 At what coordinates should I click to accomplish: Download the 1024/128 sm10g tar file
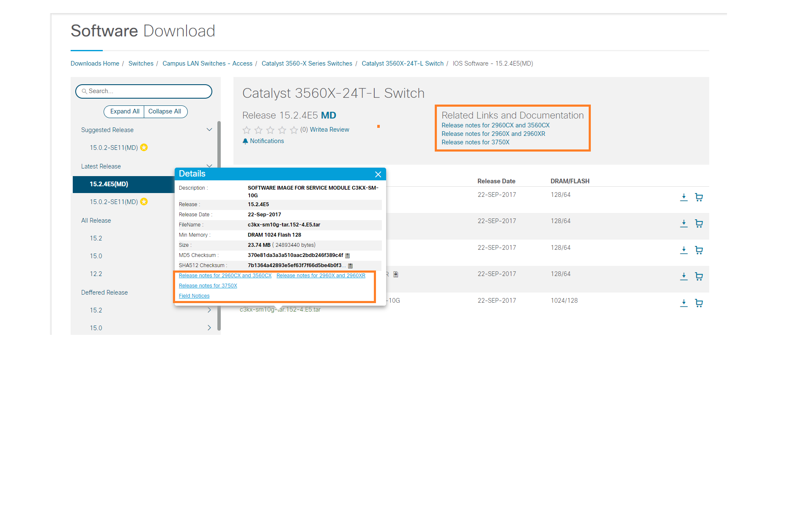coord(684,303)
